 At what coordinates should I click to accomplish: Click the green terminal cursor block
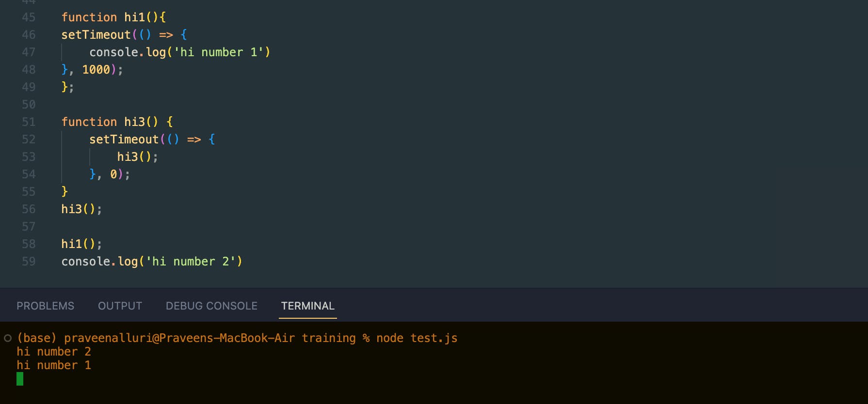tap(20, 379)
